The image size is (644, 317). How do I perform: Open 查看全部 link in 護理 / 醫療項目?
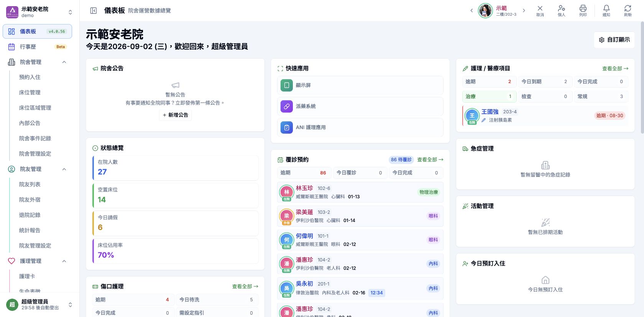[x=615, y=69]
